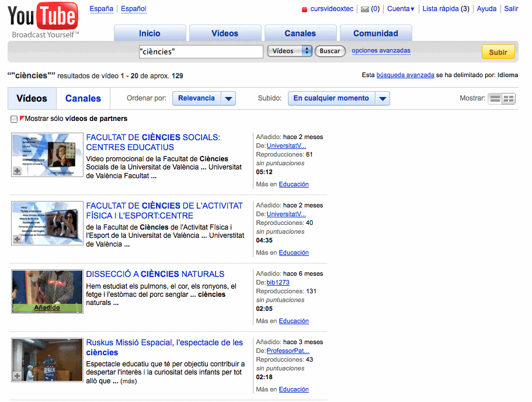Select the Vídeos results tab
Screen dimensions: 532x402
[x=32, y=99]
